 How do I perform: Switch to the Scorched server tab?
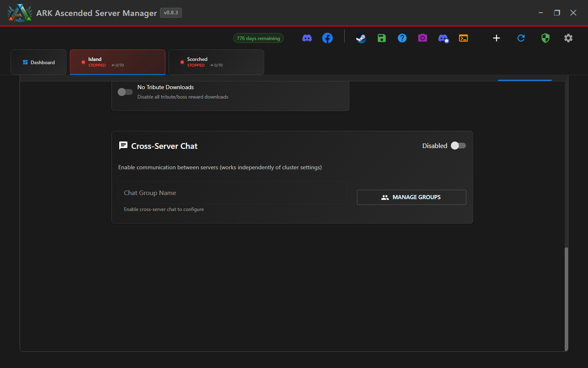click(216, 62)
